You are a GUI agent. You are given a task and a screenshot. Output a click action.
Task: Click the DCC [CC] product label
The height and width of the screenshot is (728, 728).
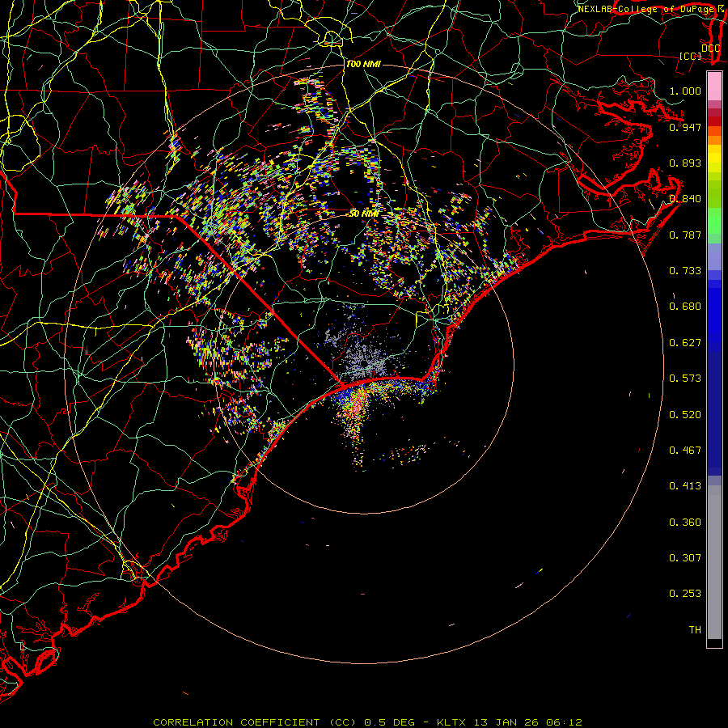coord(699,52)
